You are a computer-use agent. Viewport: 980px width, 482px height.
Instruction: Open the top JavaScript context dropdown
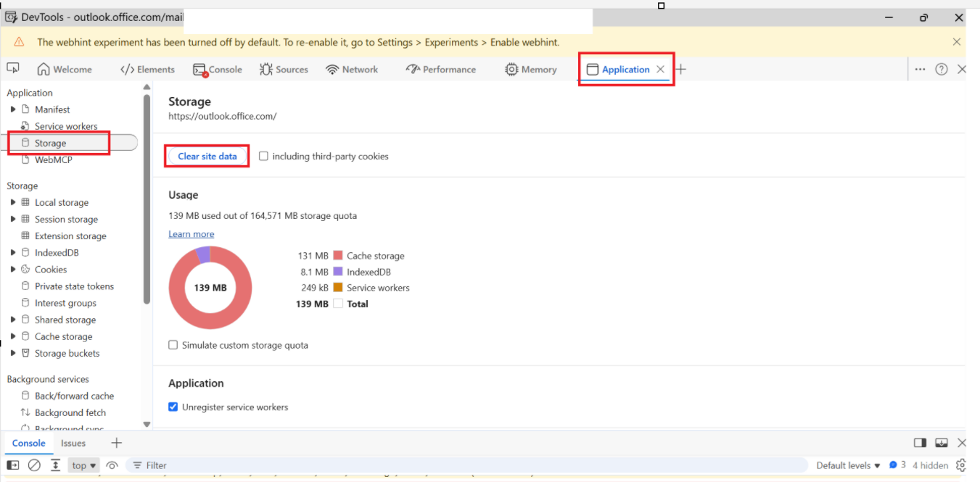click(x=84, y=465)
